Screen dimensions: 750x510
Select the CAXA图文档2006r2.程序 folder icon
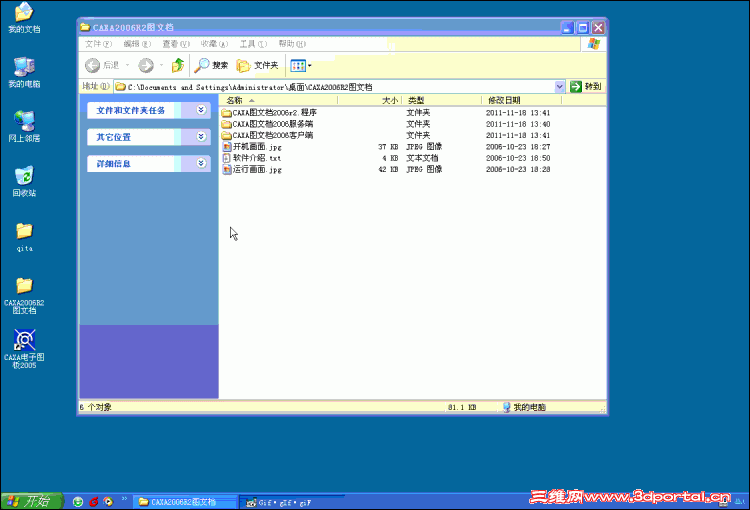[227, 113]
